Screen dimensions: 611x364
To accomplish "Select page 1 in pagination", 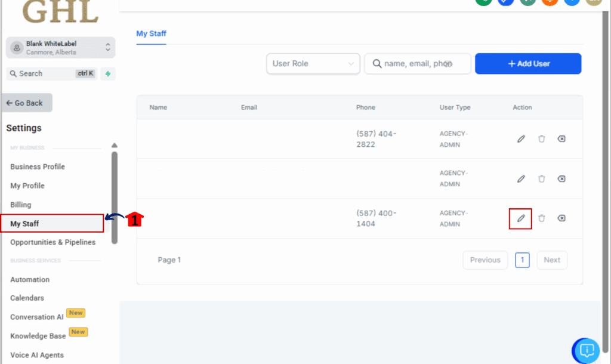I will tap(522, 260).
